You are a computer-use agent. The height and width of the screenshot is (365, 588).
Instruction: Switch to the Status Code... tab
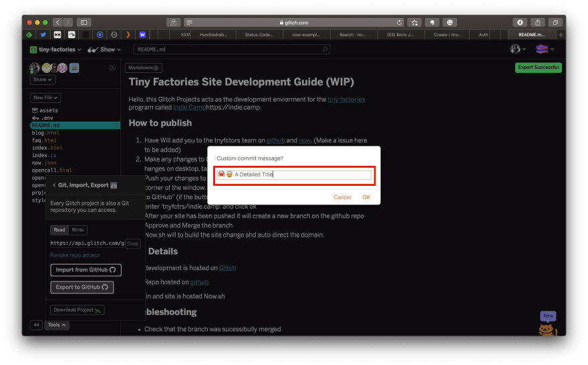[x=259, y=35]
